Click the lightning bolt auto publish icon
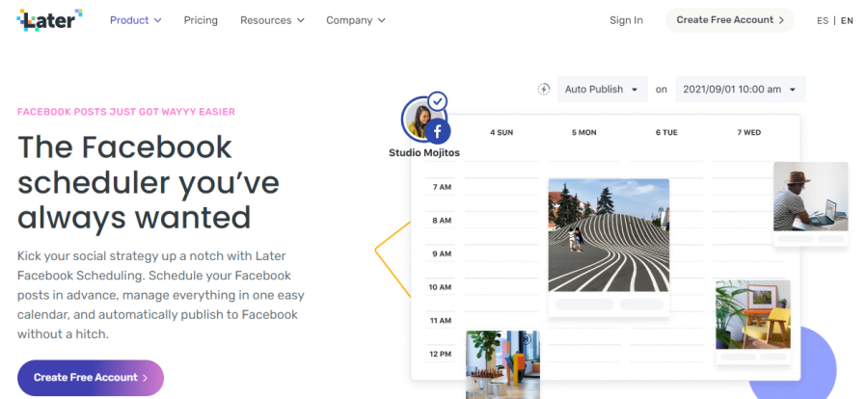 pyautogui.click(x=544, y=89)
